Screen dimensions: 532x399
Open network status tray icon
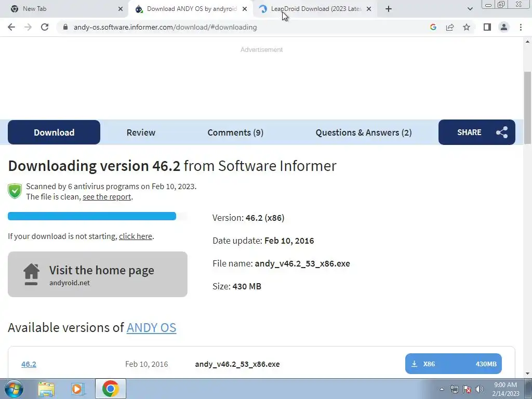point(454,389)
